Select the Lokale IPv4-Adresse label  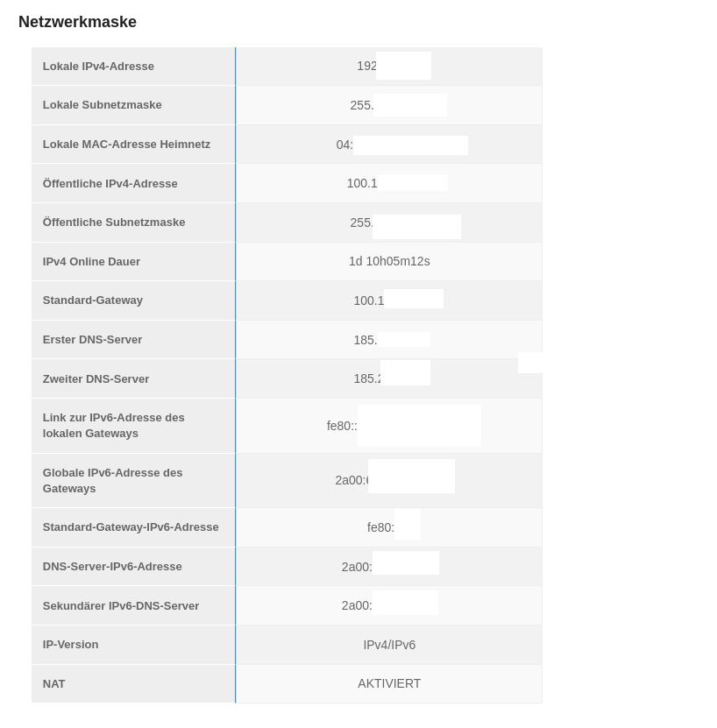[x=98, y=67]
